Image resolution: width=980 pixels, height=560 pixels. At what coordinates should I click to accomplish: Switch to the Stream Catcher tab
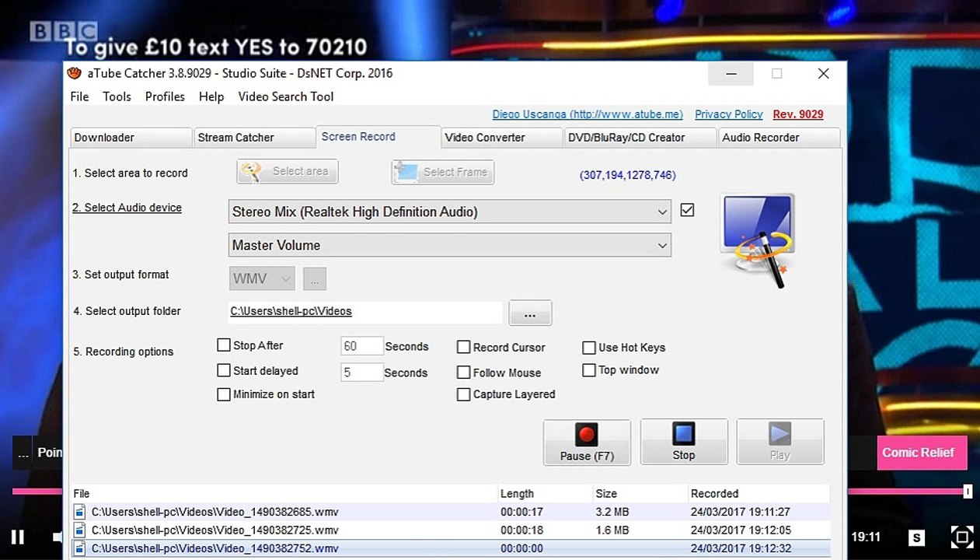point(253,138)
